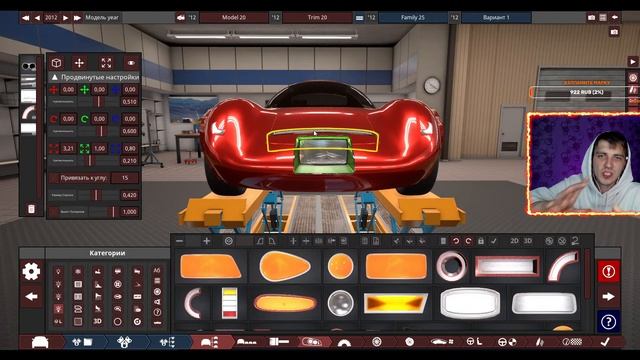Jump forward years with double right arrow
This screenshot has width=640, height=360.
[x=77, y=18]
